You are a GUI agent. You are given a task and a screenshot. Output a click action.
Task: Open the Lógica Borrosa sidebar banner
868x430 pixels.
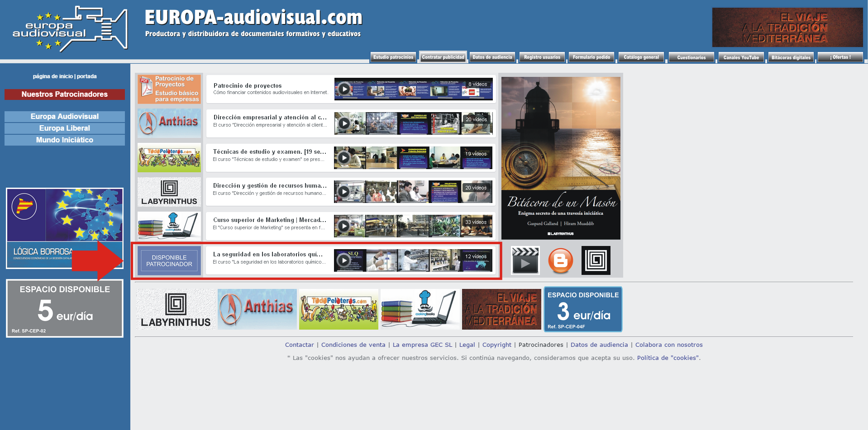pyautogui.click(x=65, y=228)
